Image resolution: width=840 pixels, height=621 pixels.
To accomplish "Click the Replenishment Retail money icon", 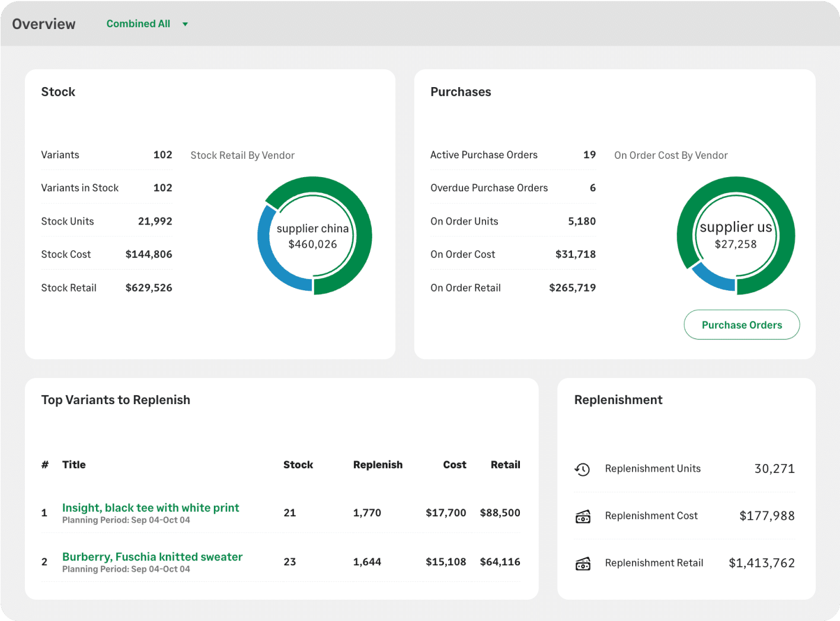I will [583, 563].
